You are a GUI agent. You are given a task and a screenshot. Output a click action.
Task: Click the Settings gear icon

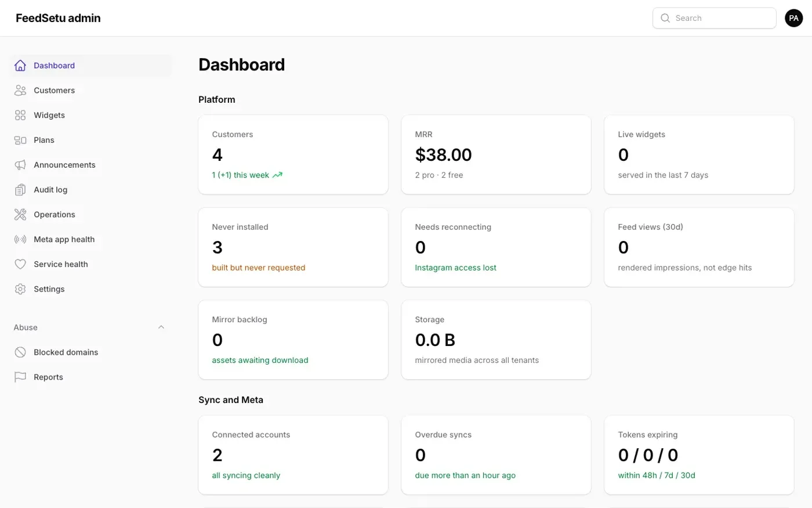[x=20, y=289]
